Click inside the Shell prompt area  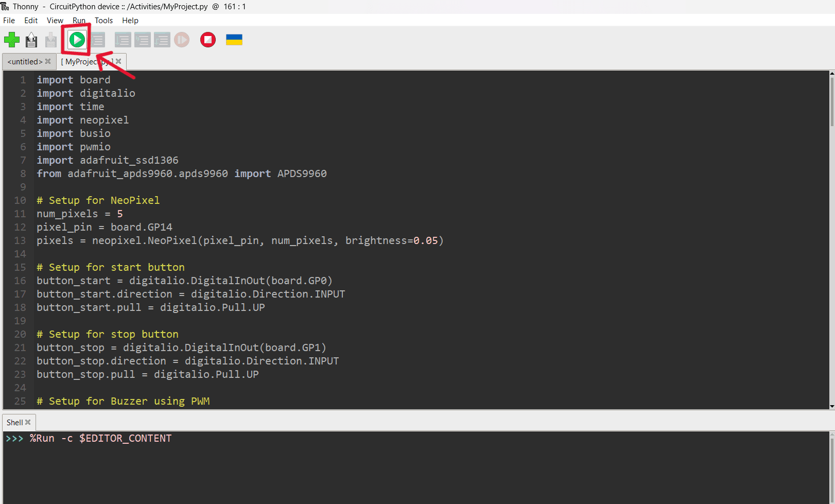tap(412, 463)
